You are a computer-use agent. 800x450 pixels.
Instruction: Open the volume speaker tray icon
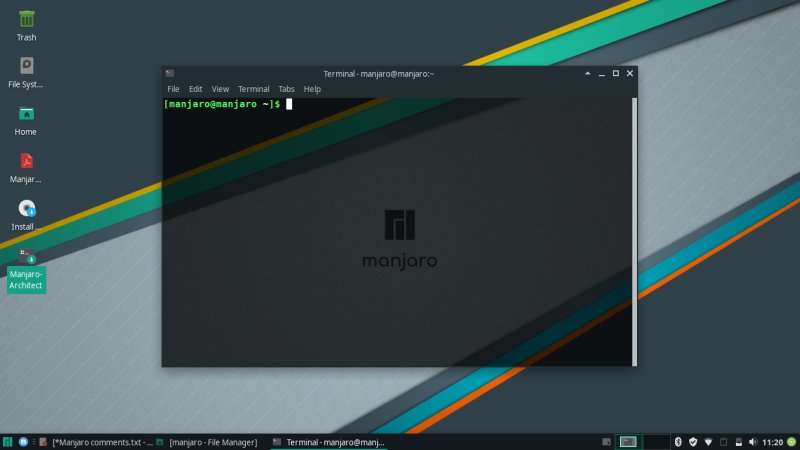point(753,442)
